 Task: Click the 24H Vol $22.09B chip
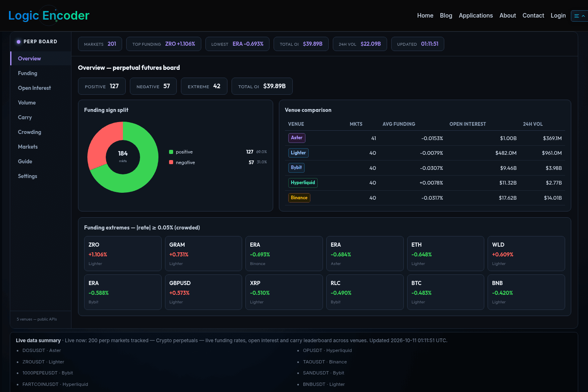point(360,44)
